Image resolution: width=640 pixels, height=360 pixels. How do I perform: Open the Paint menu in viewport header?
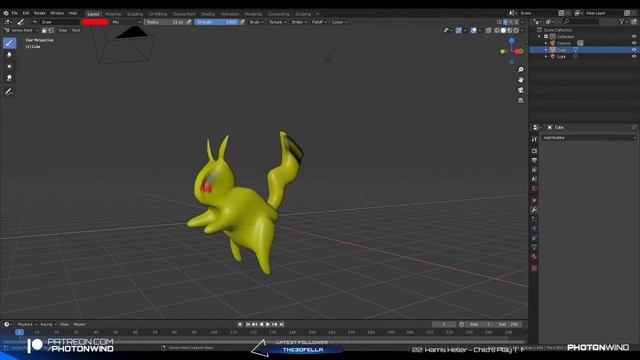pyautogui.click(x=76, y=30)
